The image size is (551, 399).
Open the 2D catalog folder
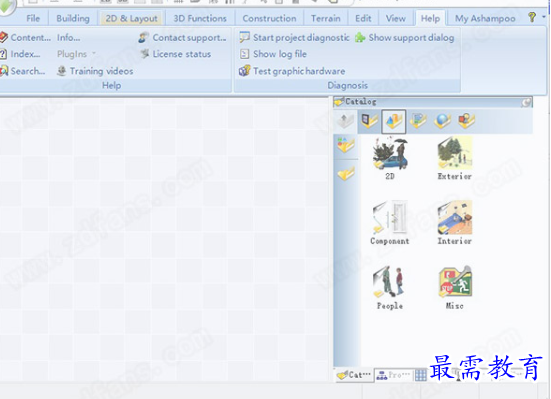coord(390,159)
